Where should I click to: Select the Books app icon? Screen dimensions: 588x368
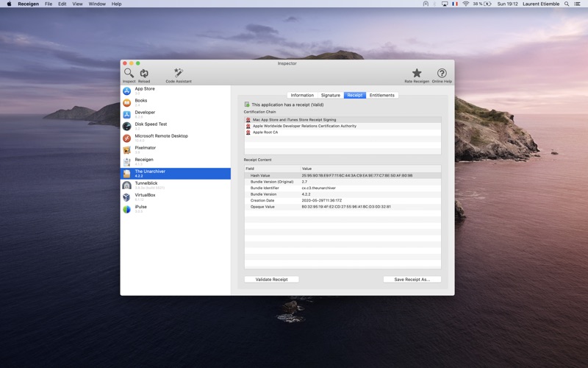126,102
